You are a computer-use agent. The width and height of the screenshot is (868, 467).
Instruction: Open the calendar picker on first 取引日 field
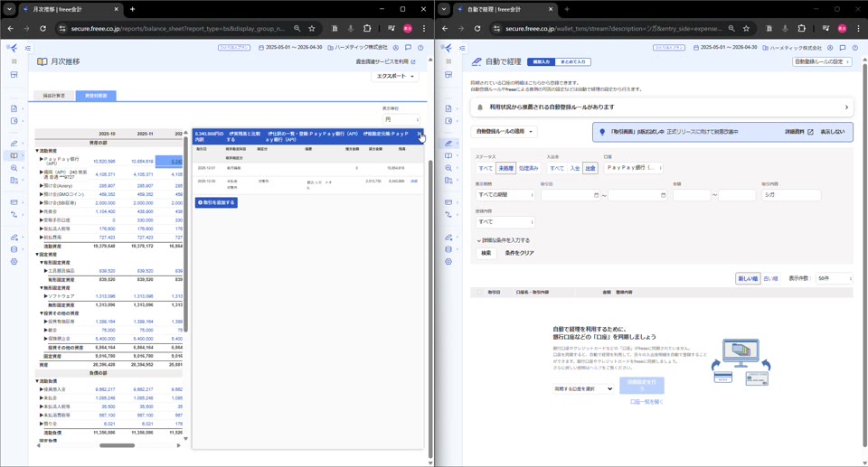click(x=595, y=195)
